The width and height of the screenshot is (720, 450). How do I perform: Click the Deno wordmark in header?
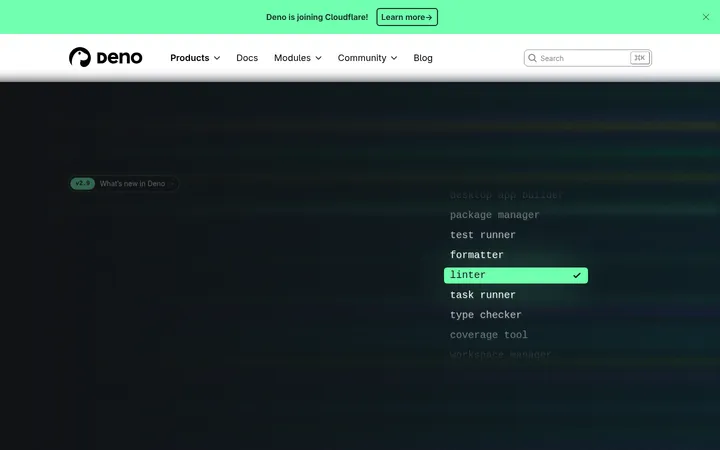click(119, 58)
